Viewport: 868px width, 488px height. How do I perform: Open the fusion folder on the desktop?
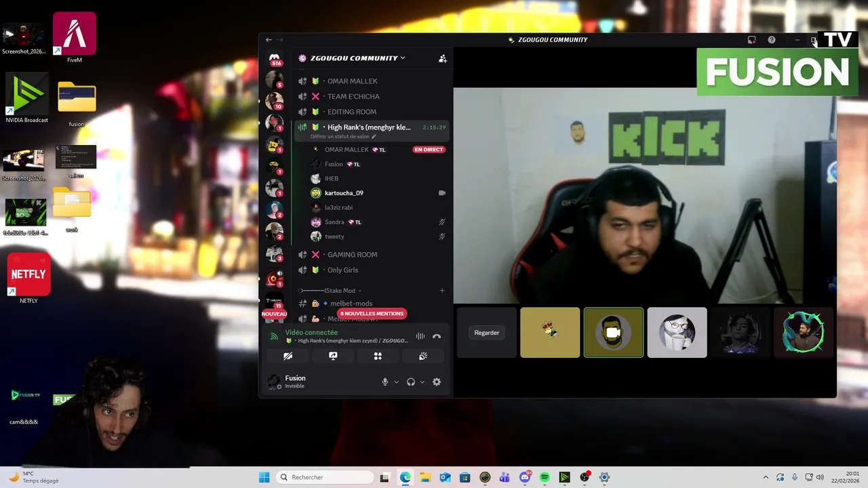coord(77,104)
